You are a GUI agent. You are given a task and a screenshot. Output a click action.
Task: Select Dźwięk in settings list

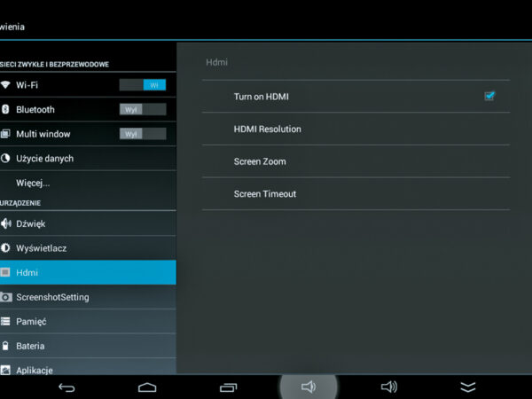click(30, 223)
